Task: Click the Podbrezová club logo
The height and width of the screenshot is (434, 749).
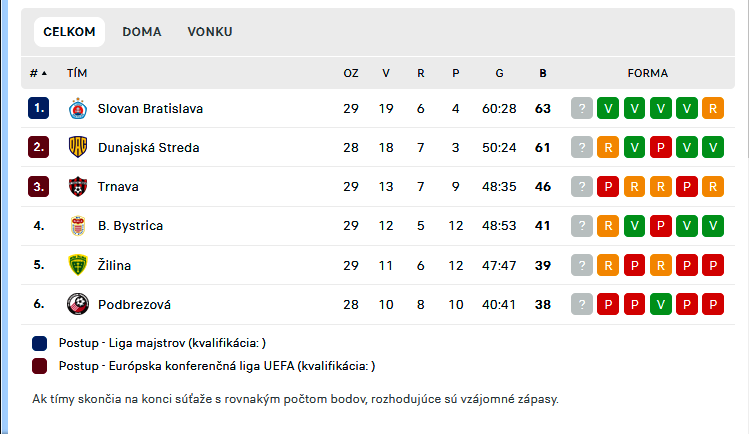Action: coord(77,304)
